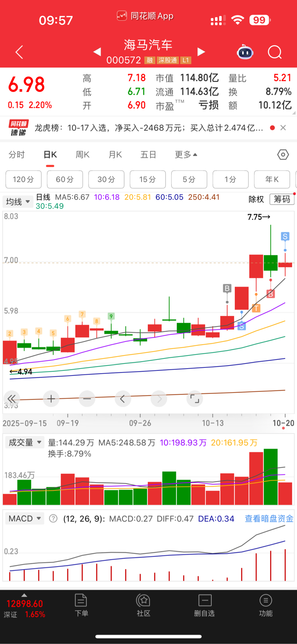Close the 龙虎榜 news banner
Image resolution: width=297 pixels, height=644 pixels.
(x=283, y=128)
